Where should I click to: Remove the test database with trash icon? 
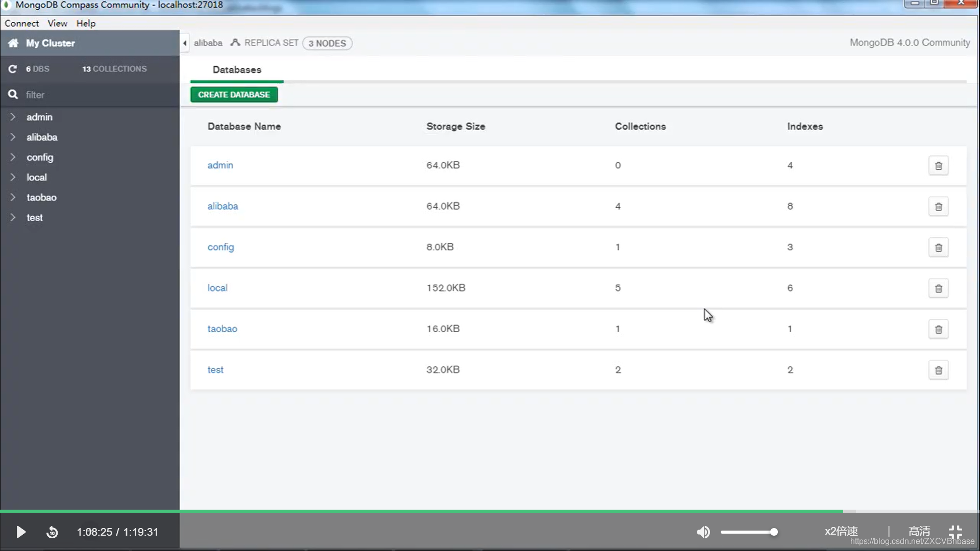click(x=938, y=370)
